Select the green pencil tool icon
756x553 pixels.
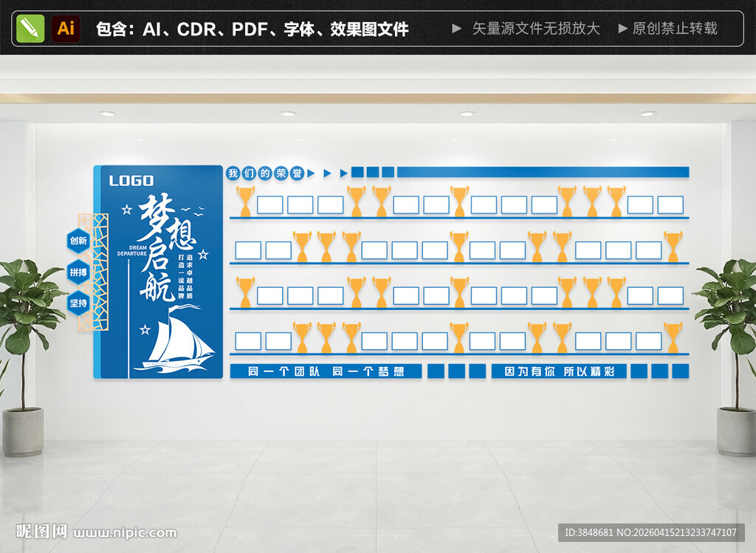[x=30, y=30]
